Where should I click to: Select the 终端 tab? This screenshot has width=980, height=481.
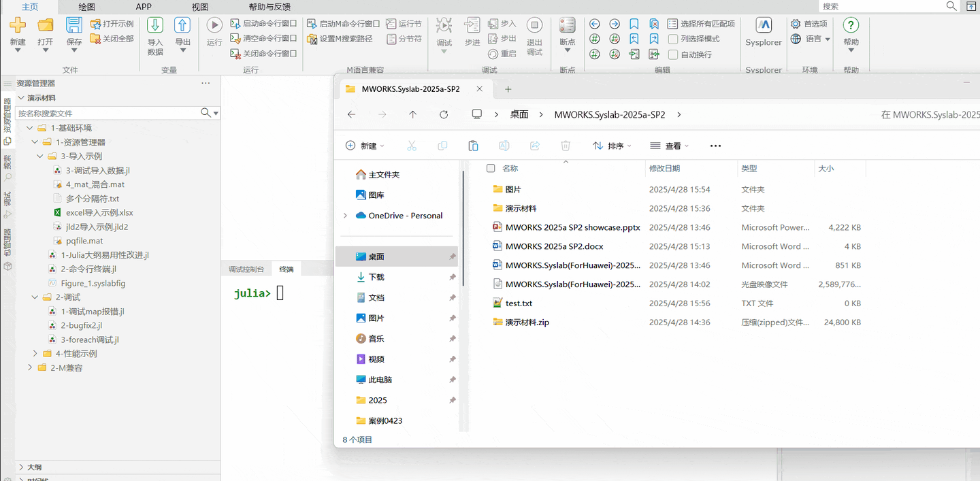pos(287,269)
